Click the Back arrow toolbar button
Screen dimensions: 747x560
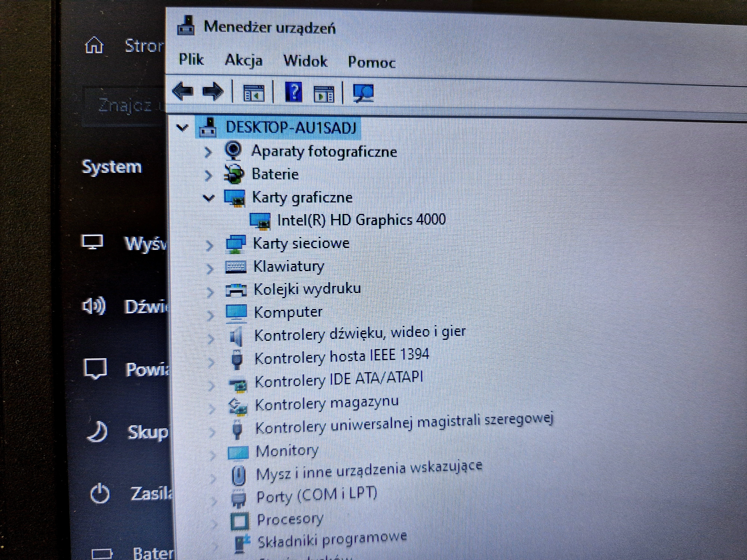click(x=183, y=91)
